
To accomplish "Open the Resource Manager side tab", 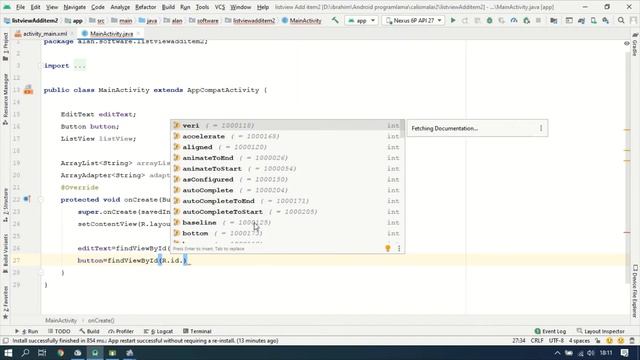I will coord(5,99).
